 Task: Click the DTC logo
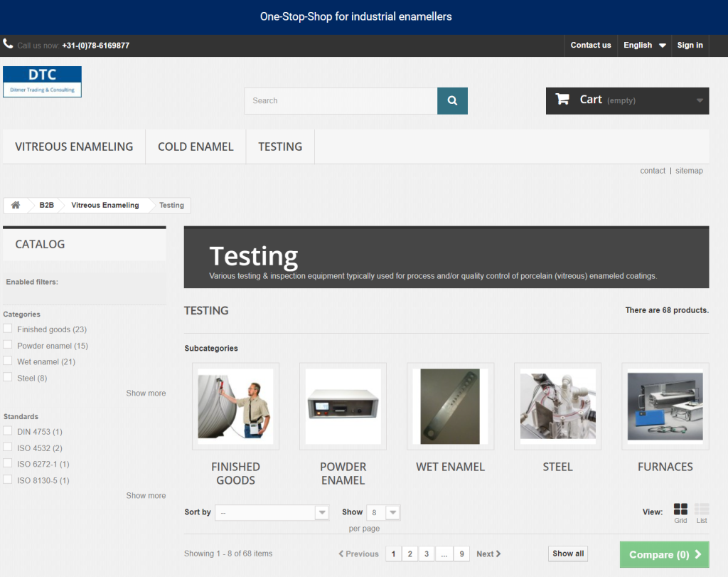pos(43,82)
